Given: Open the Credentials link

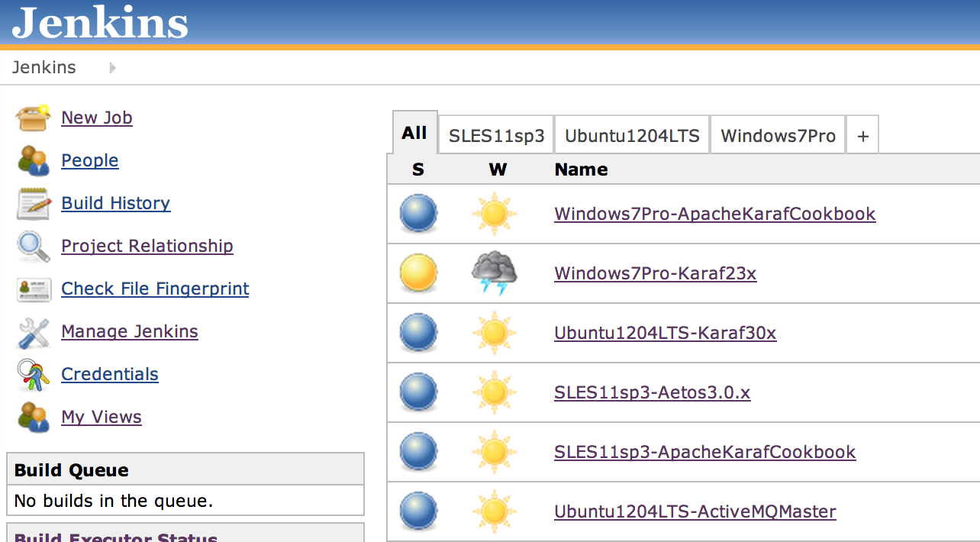Looking at the screenshot, I should 110,374.
